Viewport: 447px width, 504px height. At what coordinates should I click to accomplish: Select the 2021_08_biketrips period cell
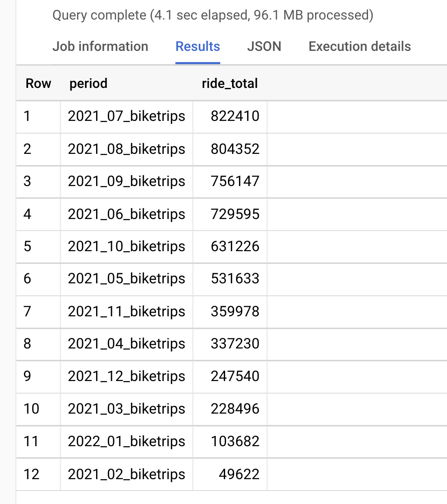tap(127, 149)
